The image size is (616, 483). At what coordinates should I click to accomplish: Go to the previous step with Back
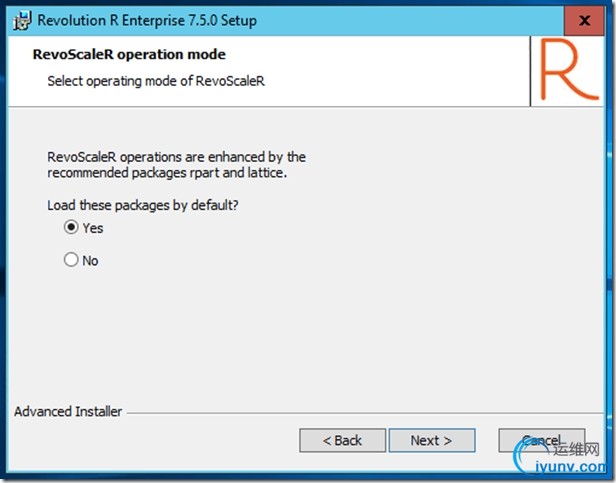(343, 440)
